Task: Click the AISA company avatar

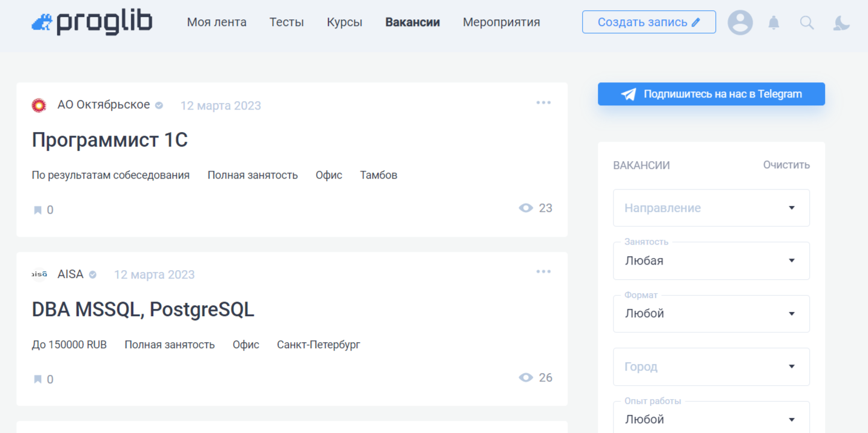Action: pos(39,274)
